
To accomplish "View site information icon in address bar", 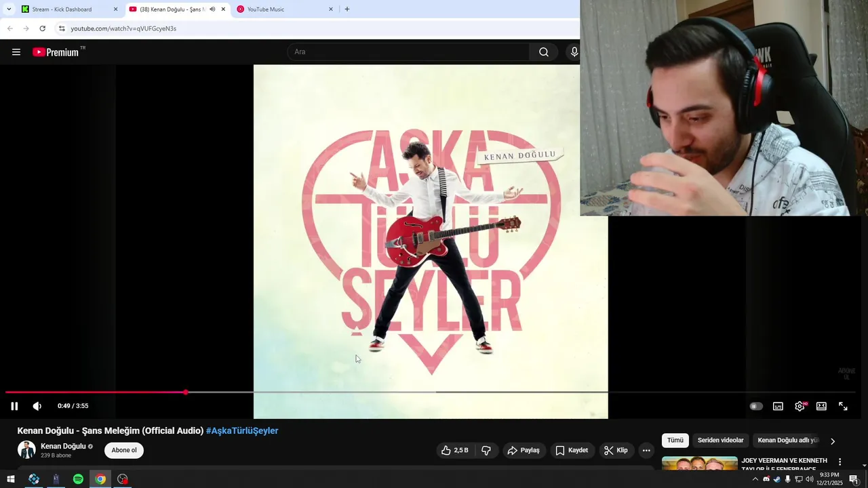I will (62, 28).
